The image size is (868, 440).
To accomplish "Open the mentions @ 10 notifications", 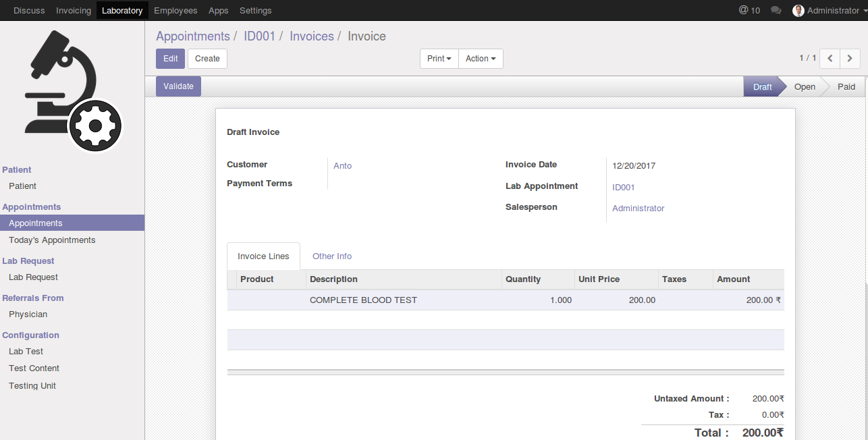I will click(749, 10).
